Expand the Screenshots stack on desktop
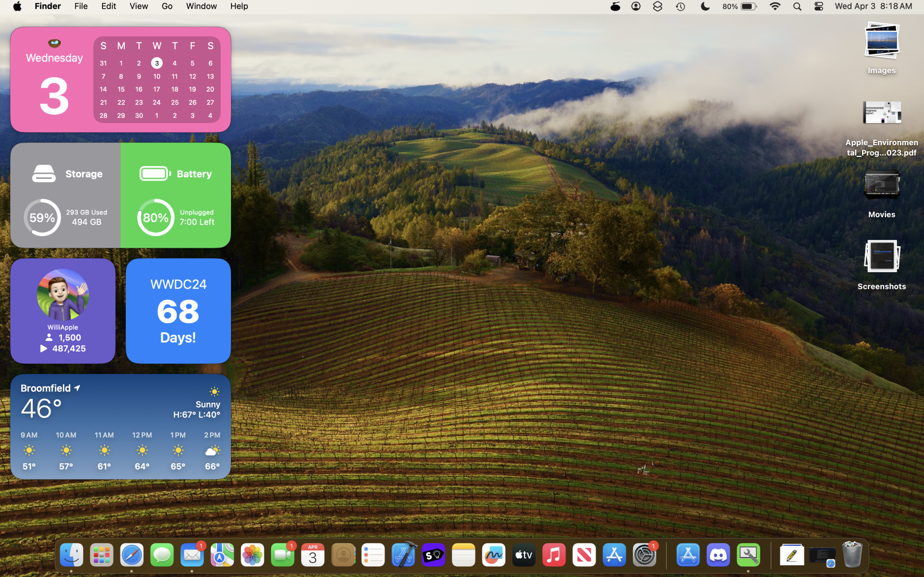 pos(881,257)
